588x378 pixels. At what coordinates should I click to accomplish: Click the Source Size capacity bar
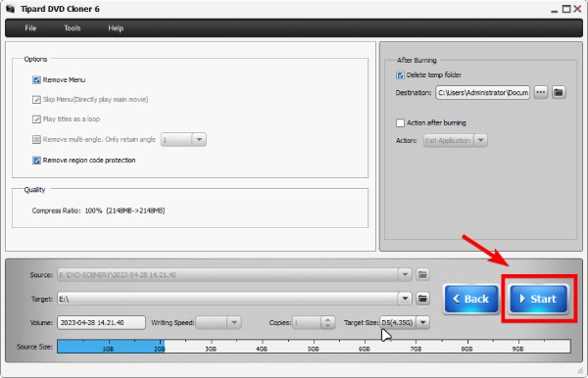point(314,346)
